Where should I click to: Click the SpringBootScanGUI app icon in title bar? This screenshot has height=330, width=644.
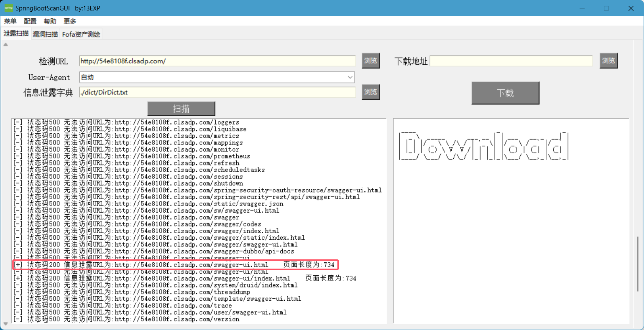pos(8,8)
